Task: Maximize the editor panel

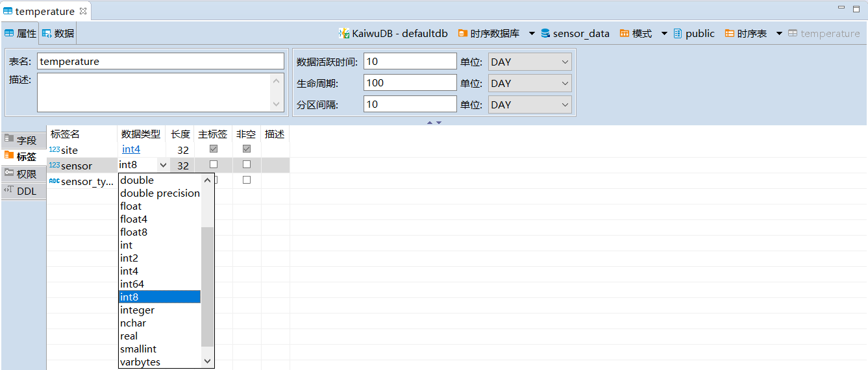Action: click(x=856, y=8)
